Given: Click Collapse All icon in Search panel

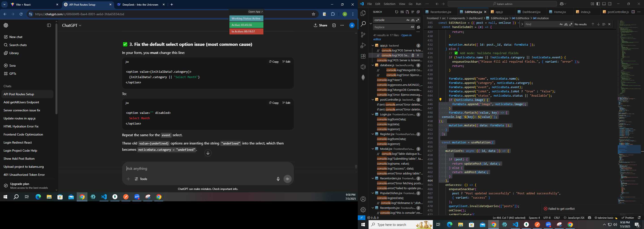Looking at the screenshot, I should (x=418, y=12).
